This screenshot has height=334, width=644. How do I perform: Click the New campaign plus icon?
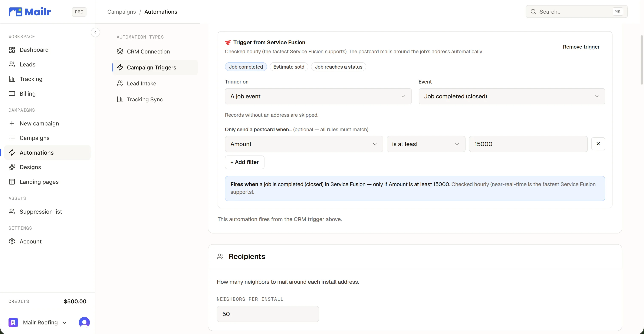[12, 123]
